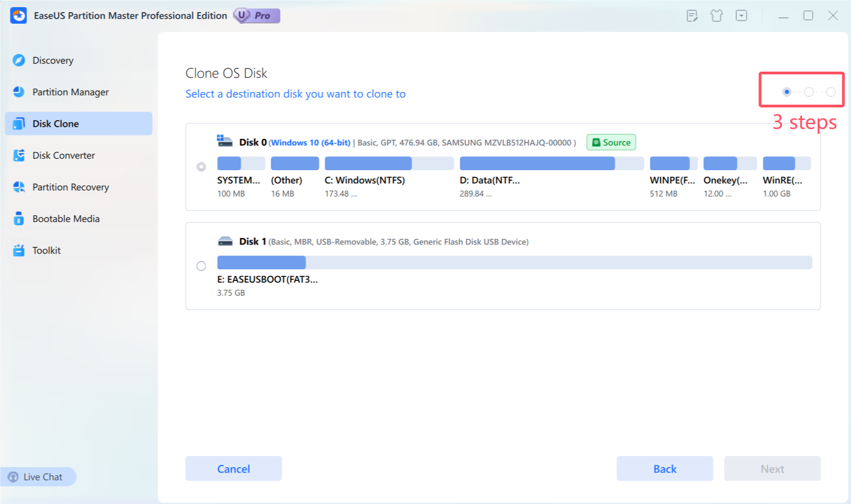This screenshot has height=504, width=851.
Task: Click the Disk 0 Windows drive icon
Action: [225, 141]
